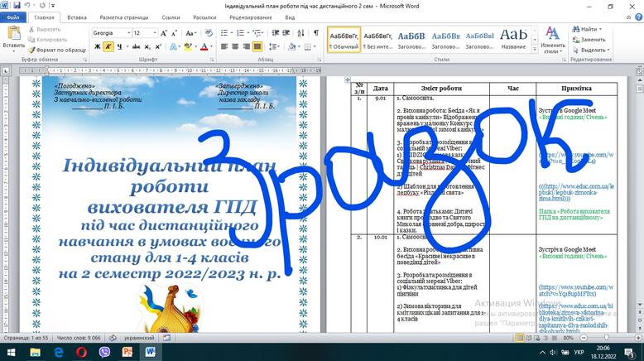644x361 pixels.
Task: Click the УКР input language indicator
Action: (579, 352)
